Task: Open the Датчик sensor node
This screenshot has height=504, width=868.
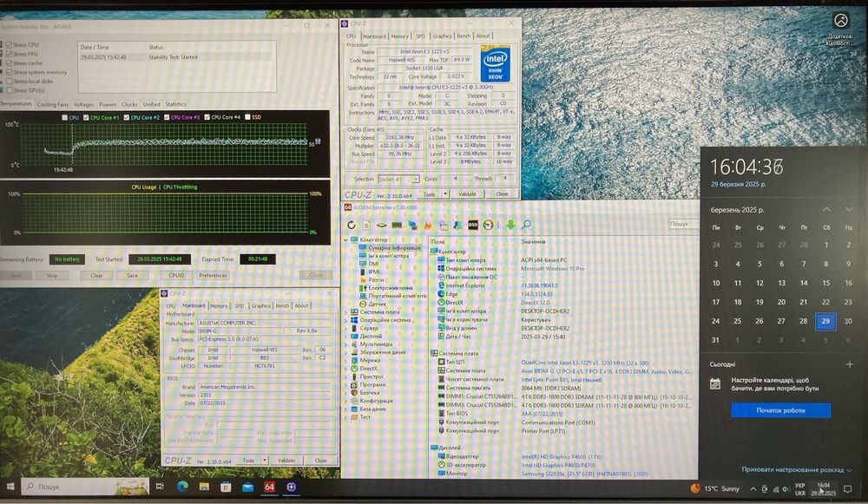Action: (x=377, y=304)
